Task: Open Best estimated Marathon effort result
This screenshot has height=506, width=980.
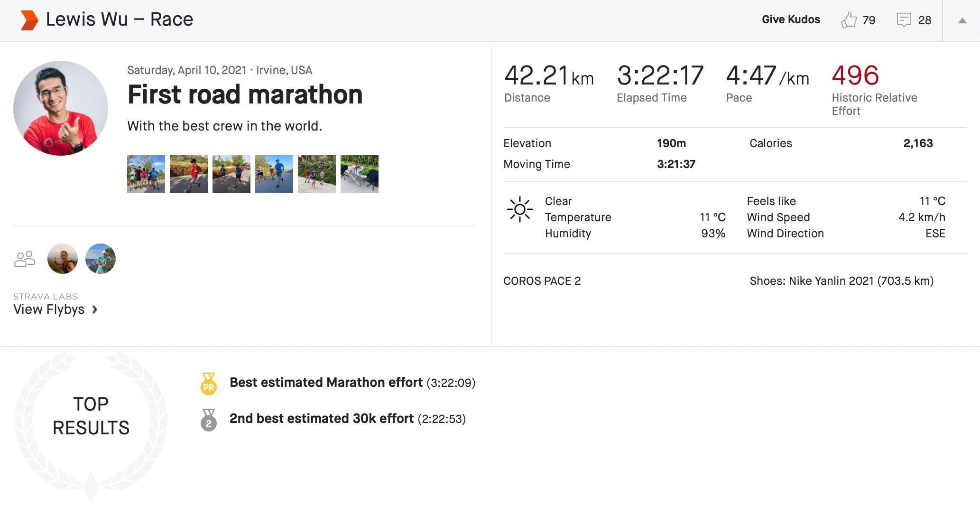Action: 326,383
